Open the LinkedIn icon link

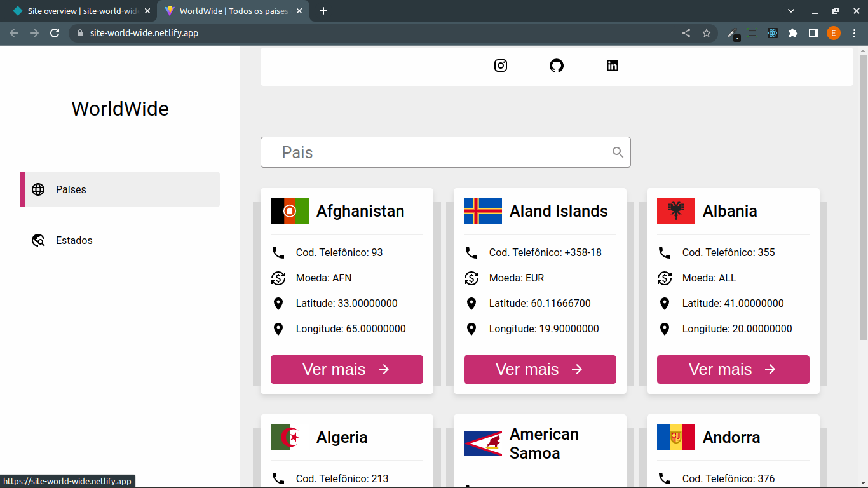[x=613, y=65]
